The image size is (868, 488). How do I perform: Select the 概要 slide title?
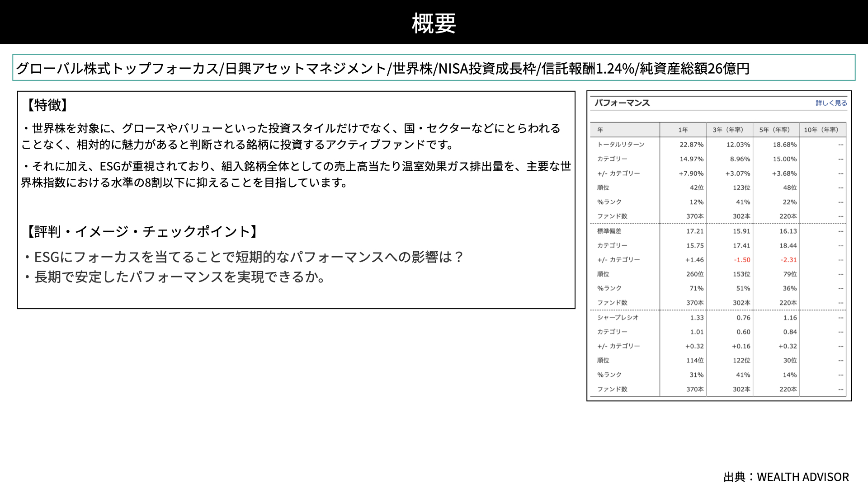coord(434,23)
